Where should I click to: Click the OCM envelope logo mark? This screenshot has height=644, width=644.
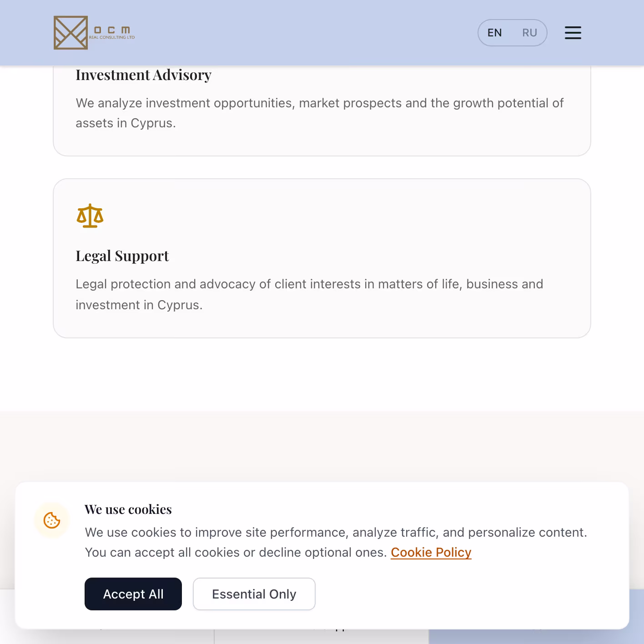[x=70, y=33]
